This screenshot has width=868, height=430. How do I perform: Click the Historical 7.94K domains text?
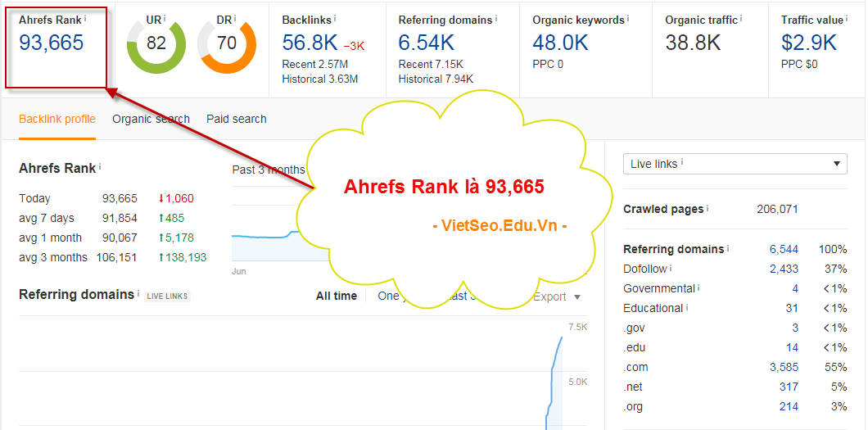(436, 79)
